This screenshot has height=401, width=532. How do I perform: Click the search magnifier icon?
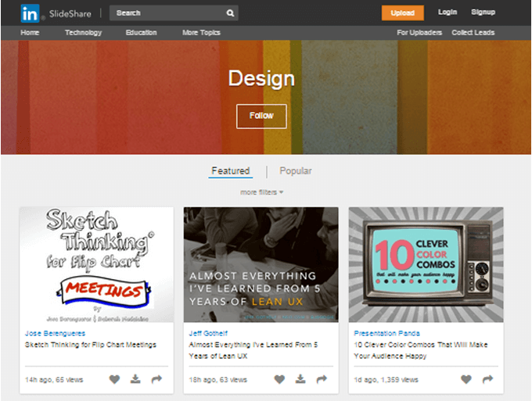coord(230,13)
